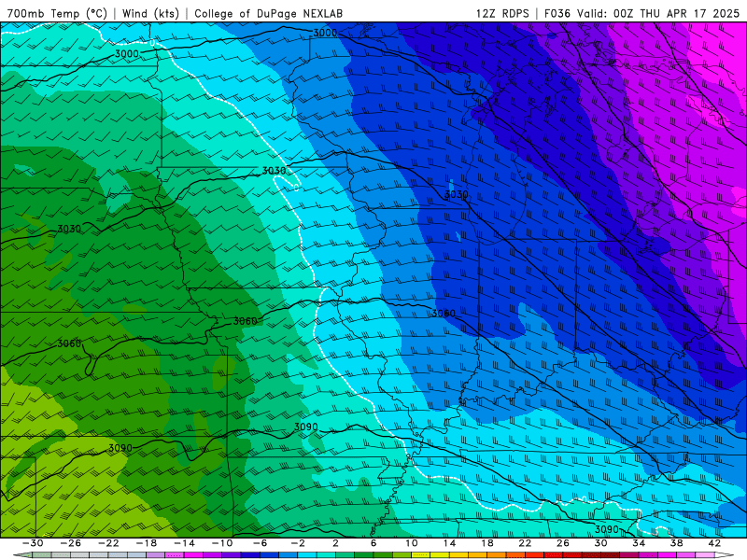Pick the 38 temperature scale label
Screen dimensions: 747x560
[x=676, y=543]
